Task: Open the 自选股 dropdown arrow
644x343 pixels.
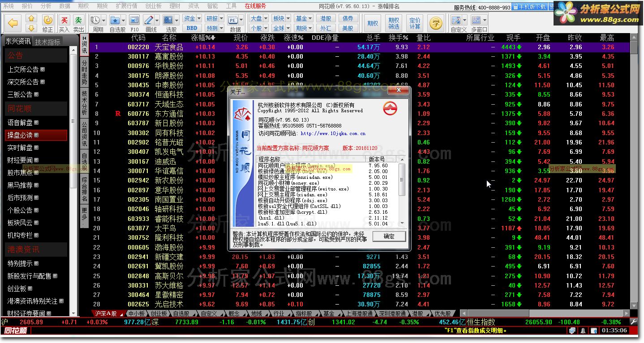Action: 123,20
